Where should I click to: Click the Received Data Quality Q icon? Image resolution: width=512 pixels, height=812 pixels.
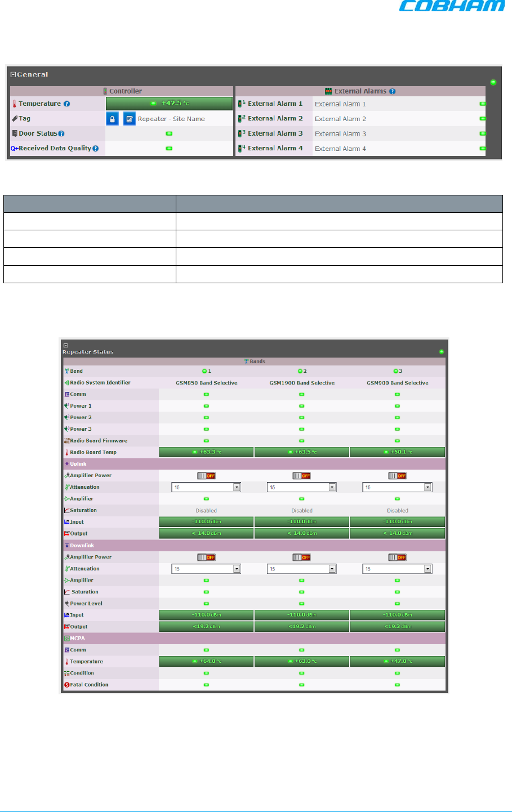pos(15,149)
